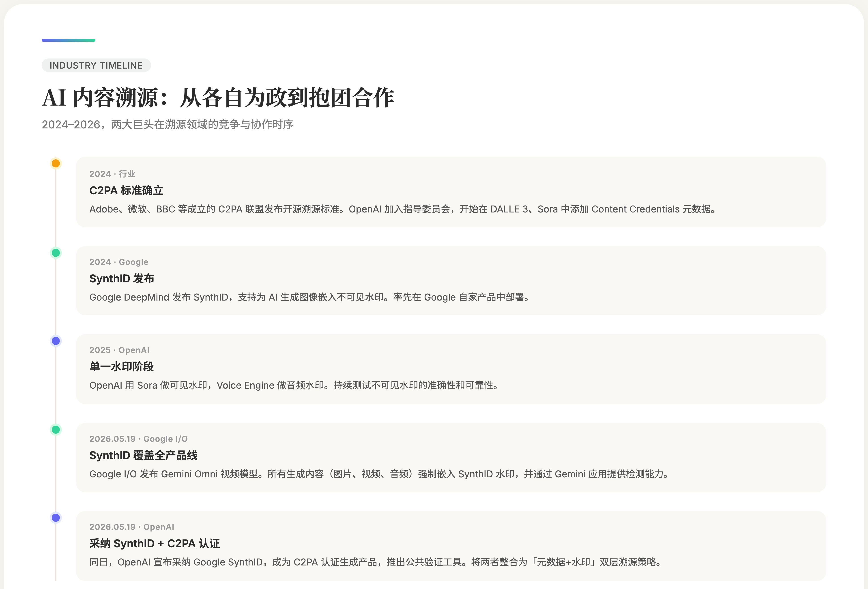The image size is (868, 589).
Task: Click the description beginning 同日，OpenAI 宣布采纳
Action: (376, 563)
